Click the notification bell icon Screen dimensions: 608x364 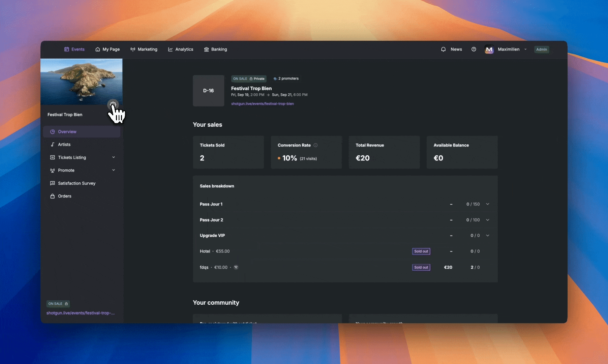(x=443, y=49)
